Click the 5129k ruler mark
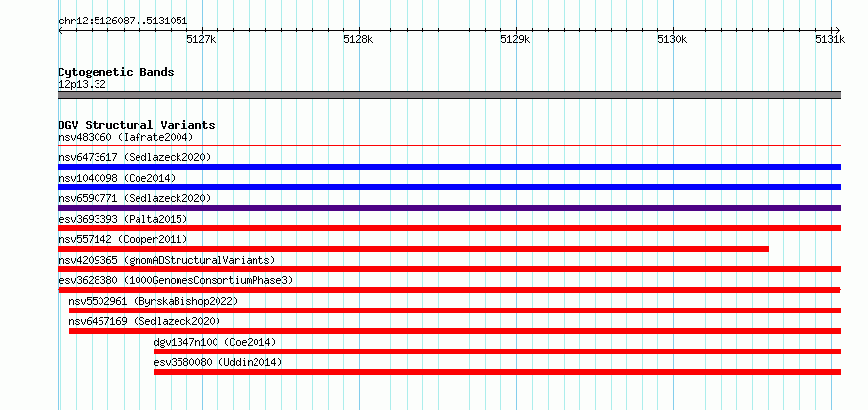The width and height of the screenshot is (868, 410). (516, 40)
